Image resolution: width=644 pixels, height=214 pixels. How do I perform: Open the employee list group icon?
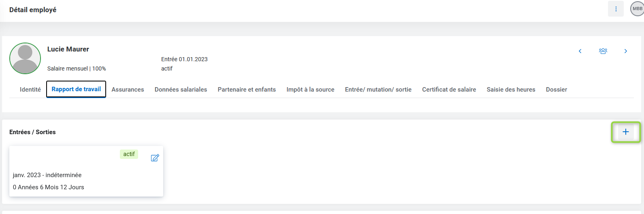point(603,51)
